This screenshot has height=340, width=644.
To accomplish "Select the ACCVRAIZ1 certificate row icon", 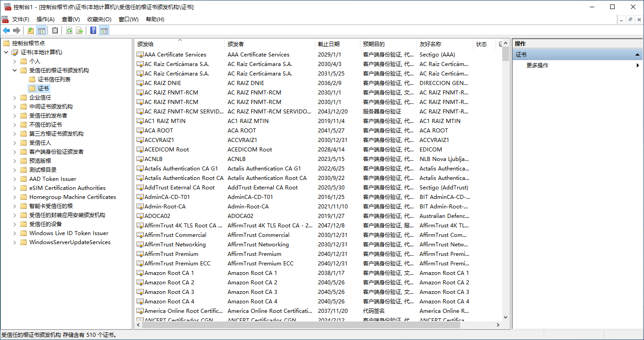I will pos(140,140).
